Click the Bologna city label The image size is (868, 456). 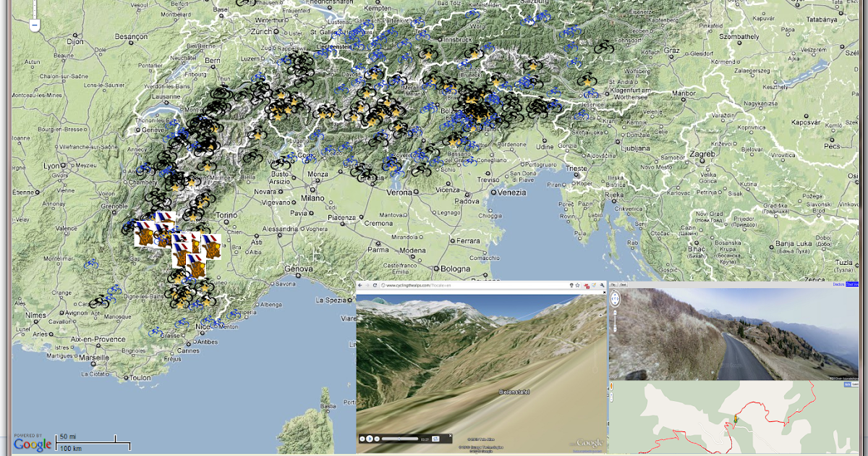(456, 269)
